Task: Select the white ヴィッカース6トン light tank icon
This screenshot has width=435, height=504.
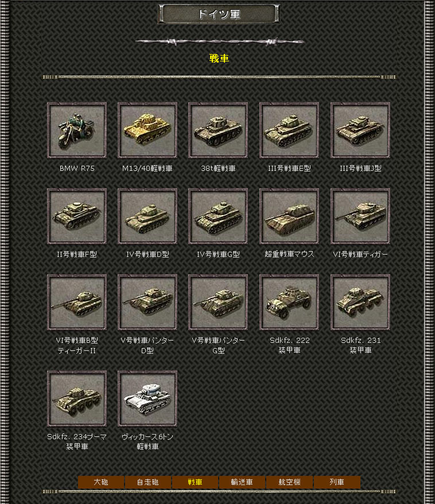Action: coord(147,398)
